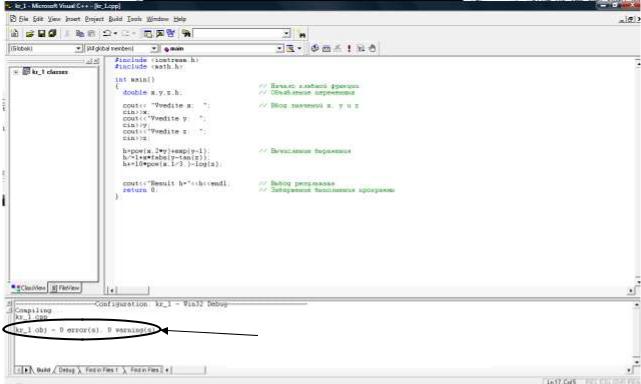The height and width of the screenshot is (384, 641).
Task: Switch to the Find in Files 2 tab
Action: click(x=144, y=370)
